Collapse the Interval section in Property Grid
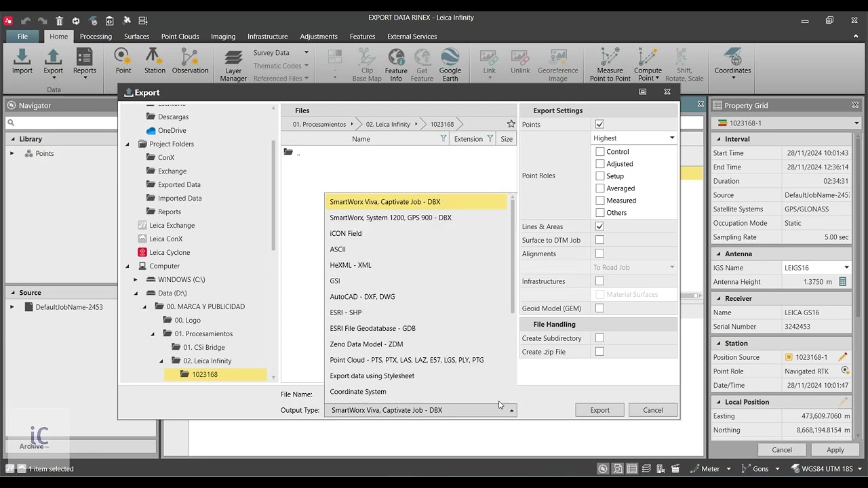Viewport: 868px width, 488px height. 718,139
